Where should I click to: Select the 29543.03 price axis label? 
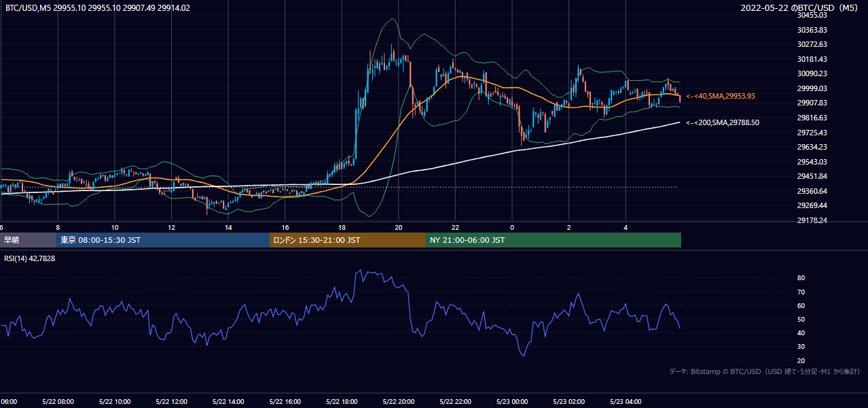tap(812, 162)
